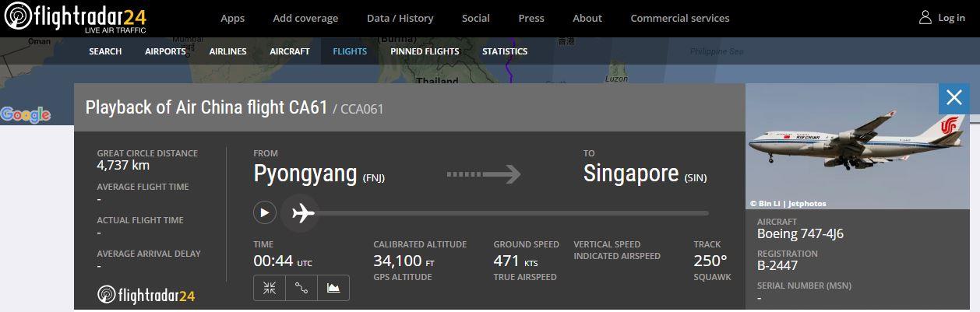Click the user icon next to Log in
This screenshot has height=312, width=980.
pos(925,17)
